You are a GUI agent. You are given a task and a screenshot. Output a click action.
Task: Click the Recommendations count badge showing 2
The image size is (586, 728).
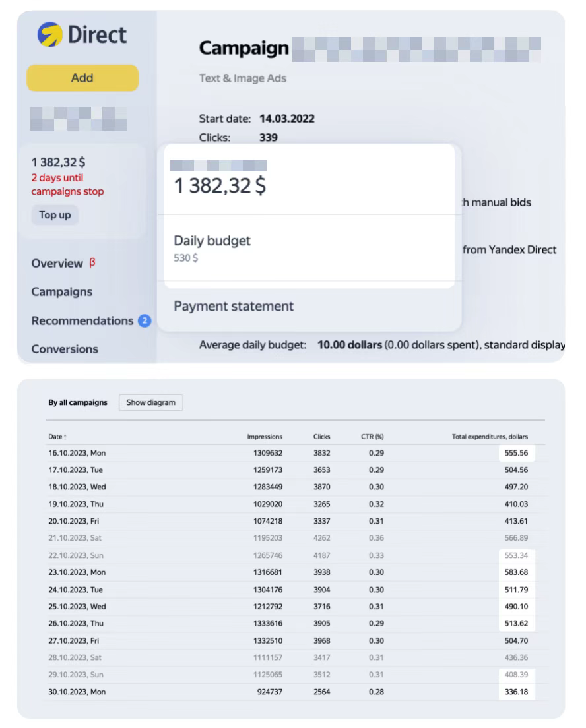pos(145,321)
